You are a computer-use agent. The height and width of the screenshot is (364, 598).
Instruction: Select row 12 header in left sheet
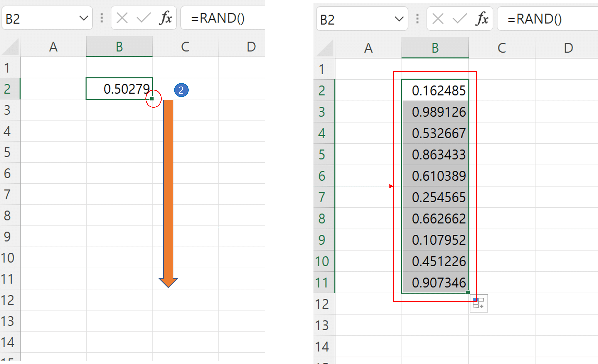pos(10,300)
